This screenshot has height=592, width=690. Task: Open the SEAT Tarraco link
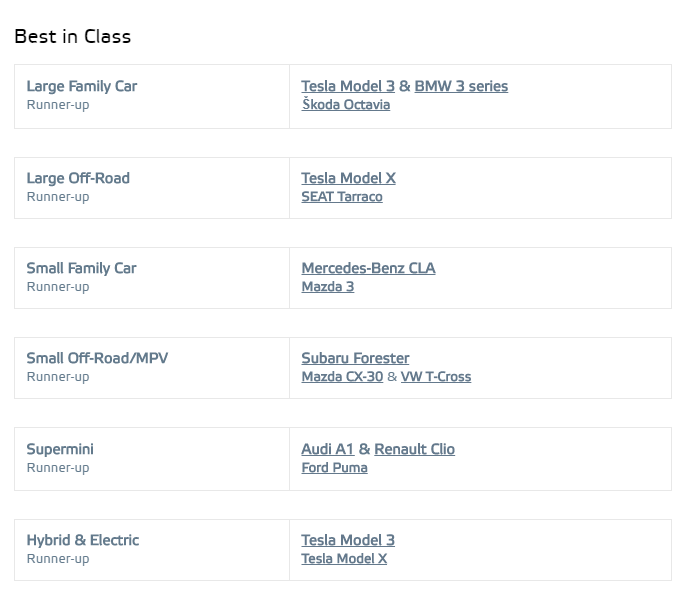pos(341,197)
